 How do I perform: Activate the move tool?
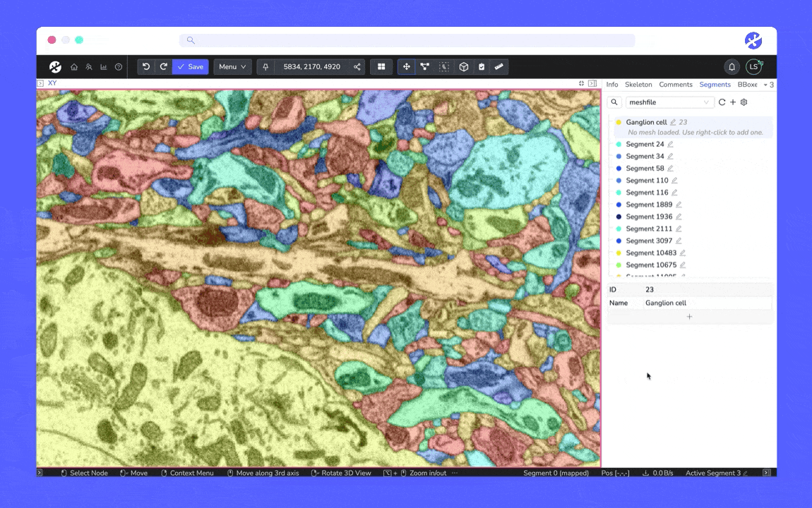pyautogui.click(x=406, y=67)
